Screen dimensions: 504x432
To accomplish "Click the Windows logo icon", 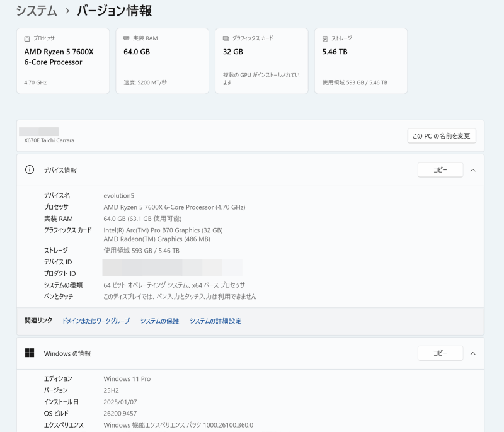I will (x=30, y=353).
